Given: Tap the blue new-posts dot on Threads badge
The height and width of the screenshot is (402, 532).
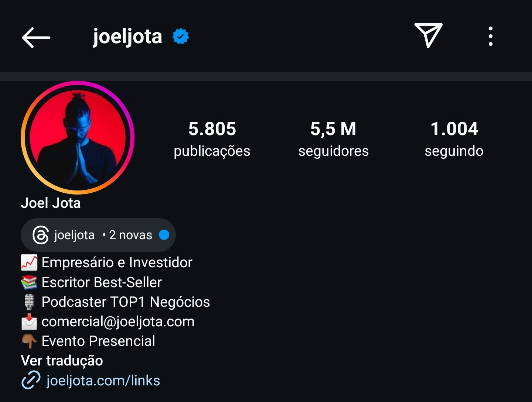Looking at the screenshot, I should click(x=164, y=235).
